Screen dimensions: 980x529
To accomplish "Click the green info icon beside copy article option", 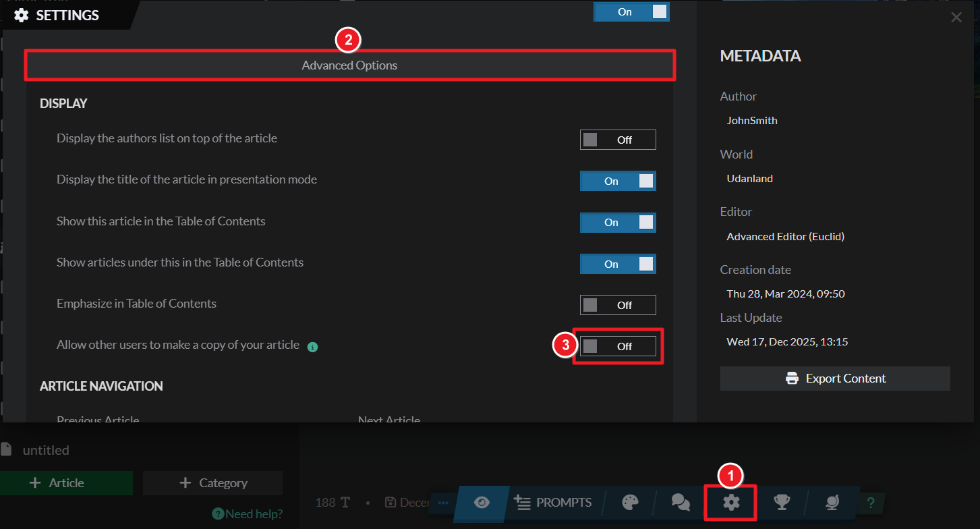I will point(312,347).
